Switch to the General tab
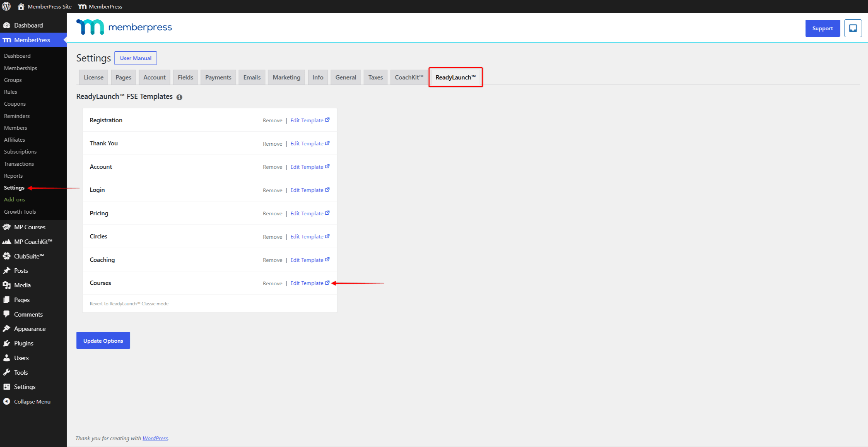Image resolution: width=868 pixels, height=447 pixels. (x=346, y=77)
